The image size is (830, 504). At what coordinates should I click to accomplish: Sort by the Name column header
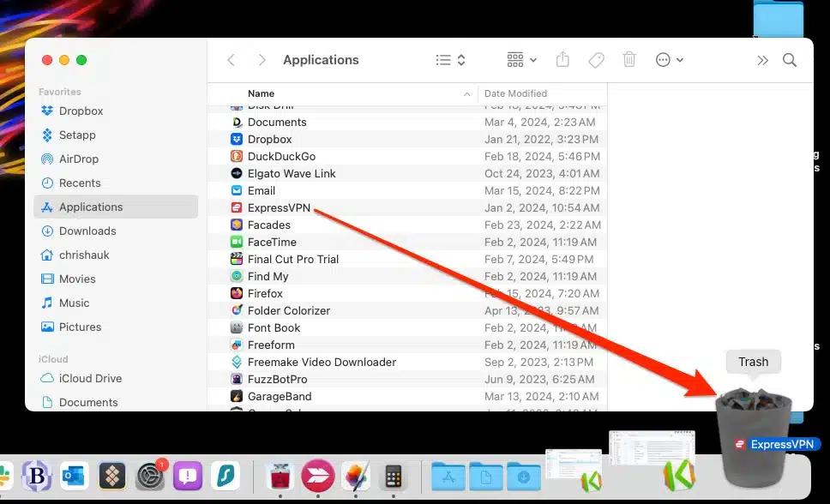pyautogui.click(x=262, y=93)
